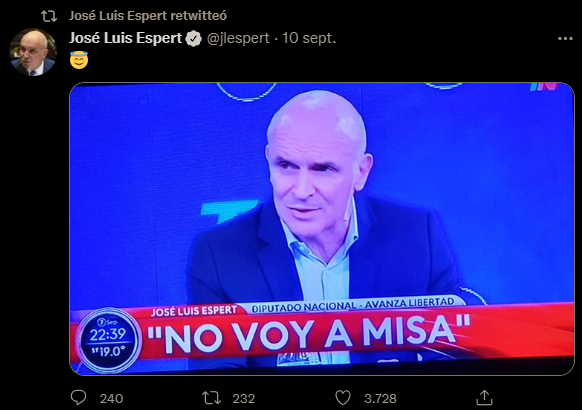Open the 10 sept. timestamp link
This screenshot has height=410, width=582.
(309, 38)
